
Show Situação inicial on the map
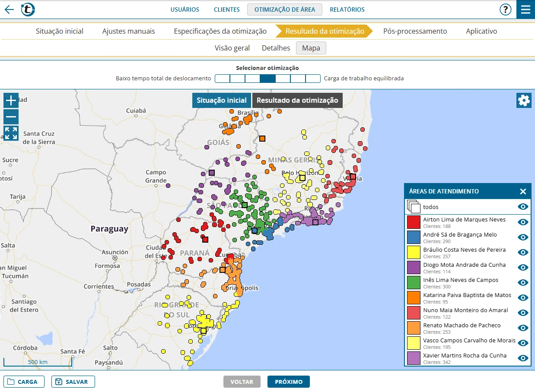pos(221,100)
